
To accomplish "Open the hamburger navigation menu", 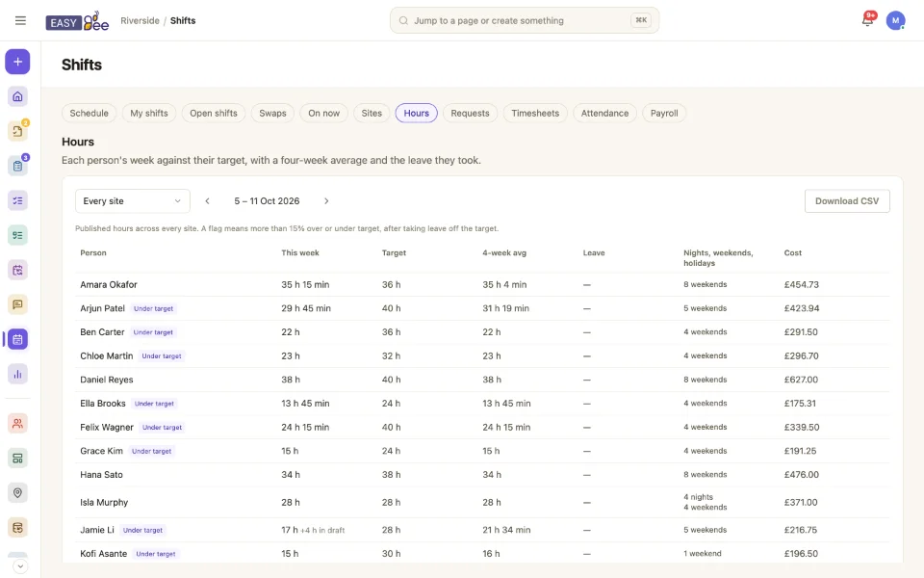I will [x=20, y=20].
